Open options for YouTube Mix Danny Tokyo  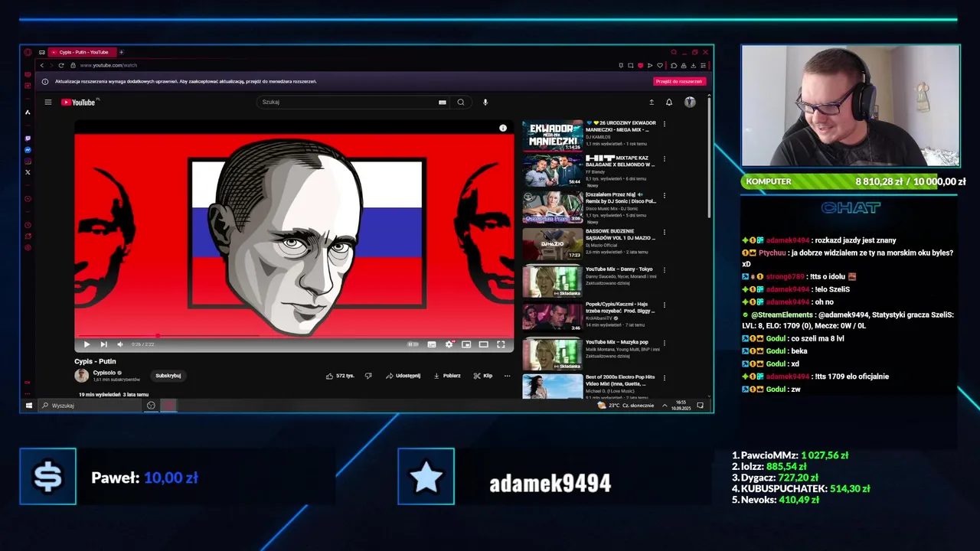pyautogui.click(x=664, y=269)
